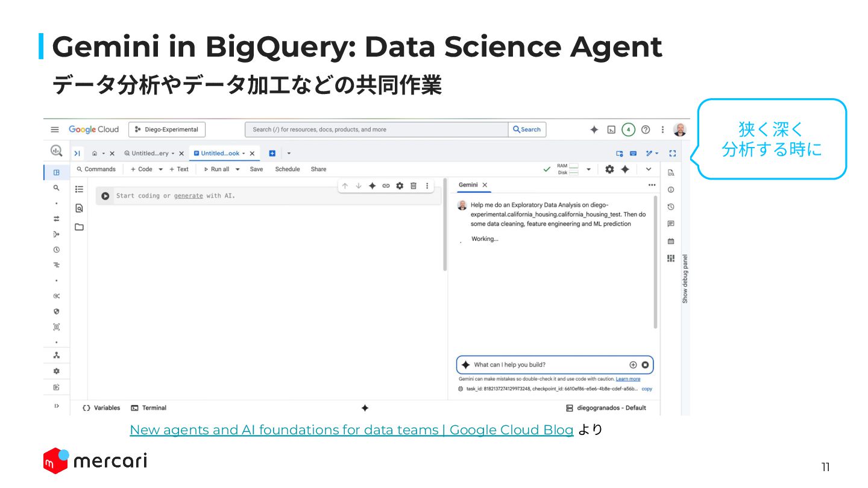Image resolution: width=868 pixels, height=488 pixels.
Task: Run the code cell play button
Action: coord(105,196)
